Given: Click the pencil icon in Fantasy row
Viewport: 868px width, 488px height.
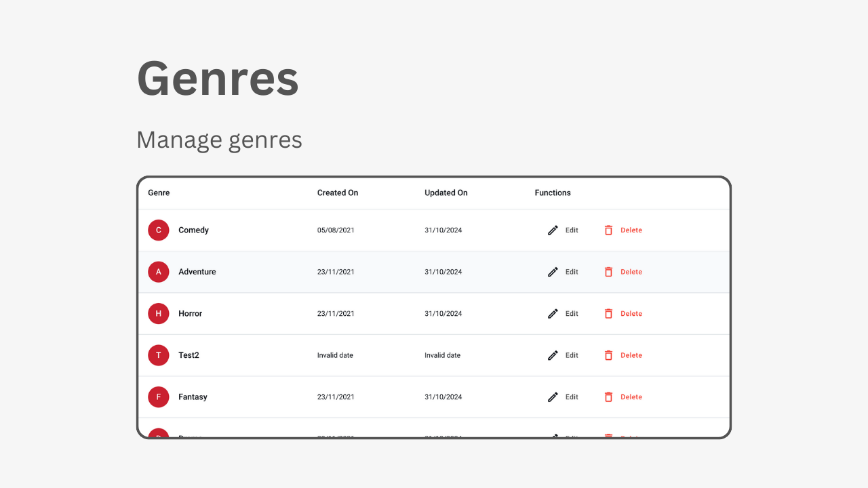Looking at the screenshot, I should pyautogui.click(x=553, y=397).
